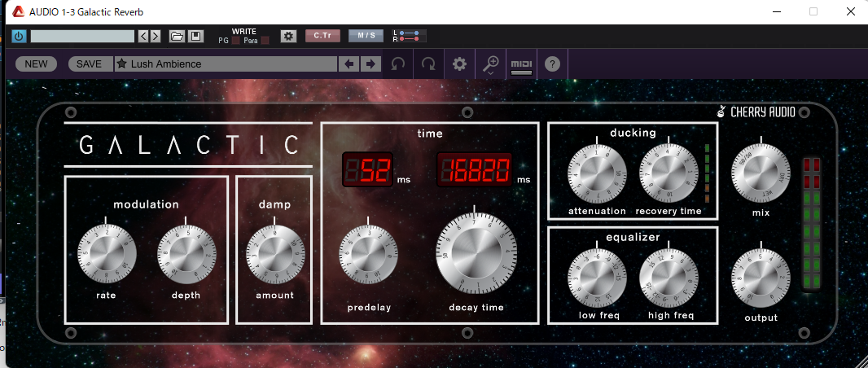Click the mix knob
Image resolution: width=868 pixels, height=368 pixels.
point(761,173)
